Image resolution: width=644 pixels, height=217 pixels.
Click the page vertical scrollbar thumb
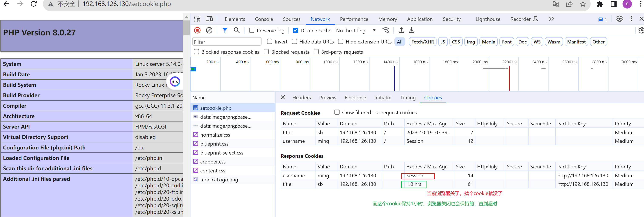click(186, 27)
